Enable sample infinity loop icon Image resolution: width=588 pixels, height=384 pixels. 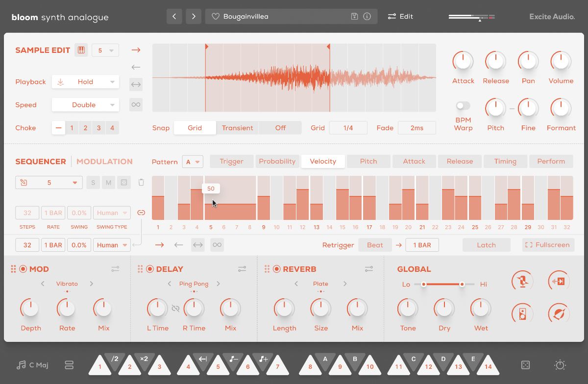[136, 104]
